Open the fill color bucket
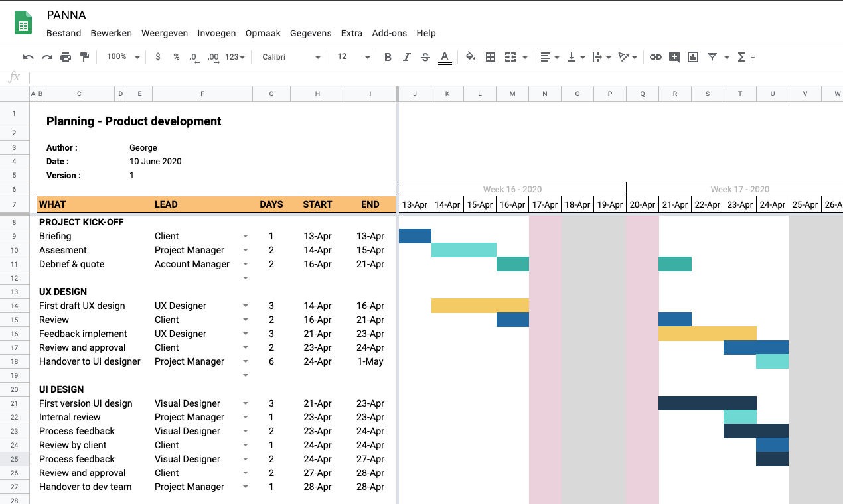Image resolution: width=843 pixels, height=504 pixels. click(471, 57)
